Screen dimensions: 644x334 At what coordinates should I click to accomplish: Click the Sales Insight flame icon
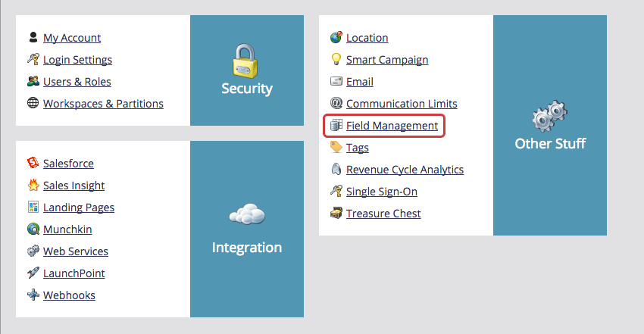pyautogui.click(x=33, y=186)
